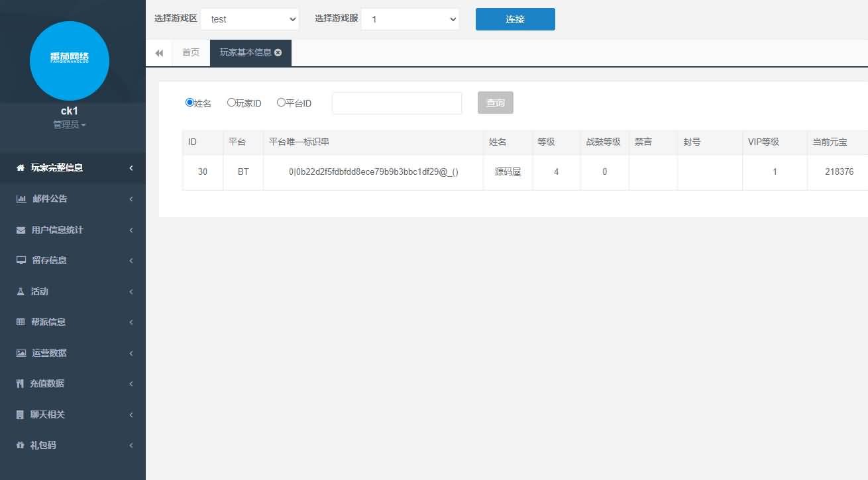Switch to the 首页 tab
The width and height of the screenshot is (868, 480).
click(x=190, y=52)
